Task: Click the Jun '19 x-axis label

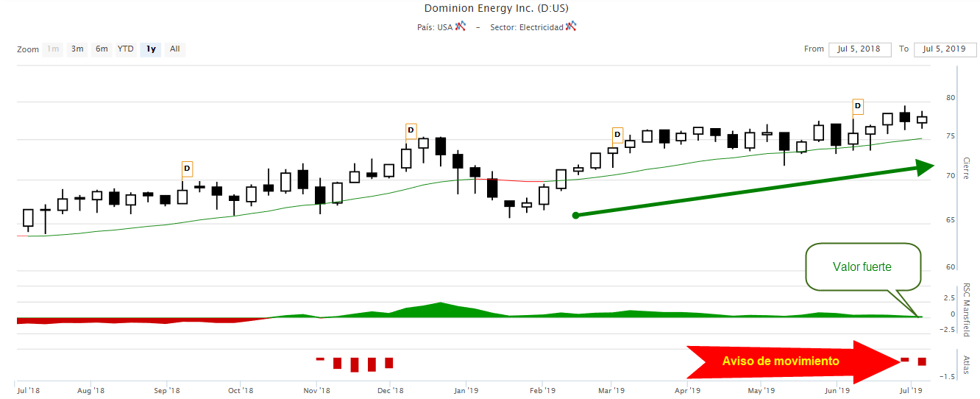Action: click(837, 390)
